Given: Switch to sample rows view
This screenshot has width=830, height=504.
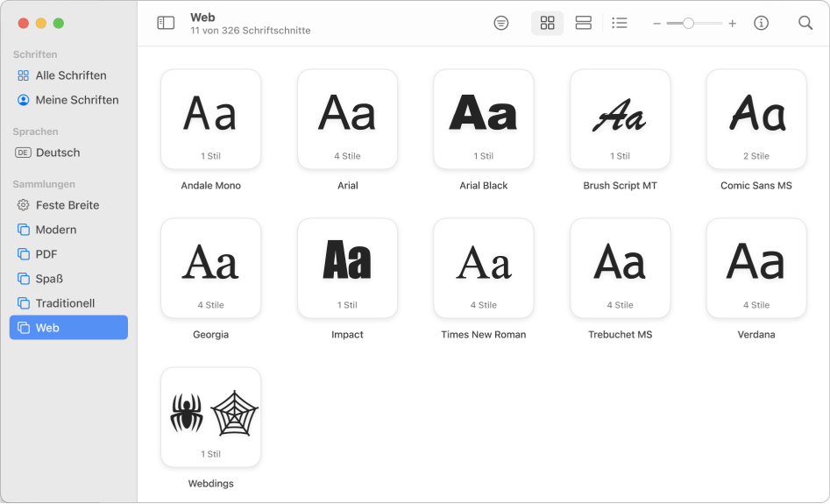Looking at the screenshot, I should (x=584, y=23).
